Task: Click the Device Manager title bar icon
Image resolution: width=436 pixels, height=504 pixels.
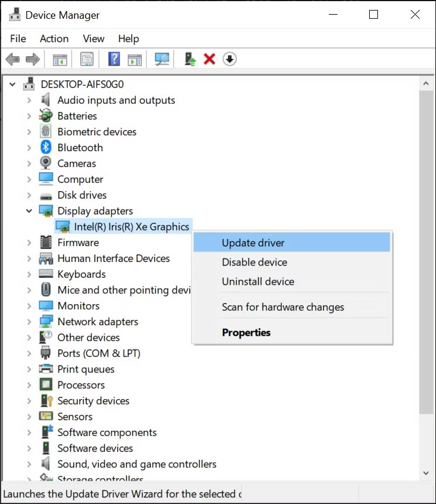Action: [15, 15]
